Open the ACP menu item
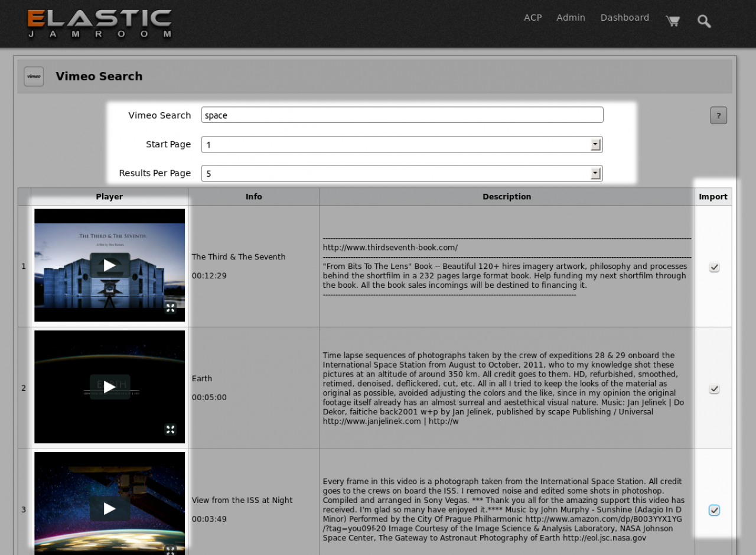Image resolution: width=756 pixels, height=555 pixels. (532, 18)
